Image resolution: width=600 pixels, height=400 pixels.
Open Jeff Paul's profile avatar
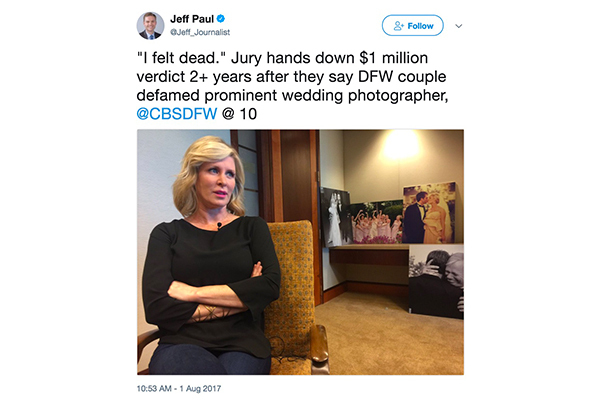[x=150, y=26]
